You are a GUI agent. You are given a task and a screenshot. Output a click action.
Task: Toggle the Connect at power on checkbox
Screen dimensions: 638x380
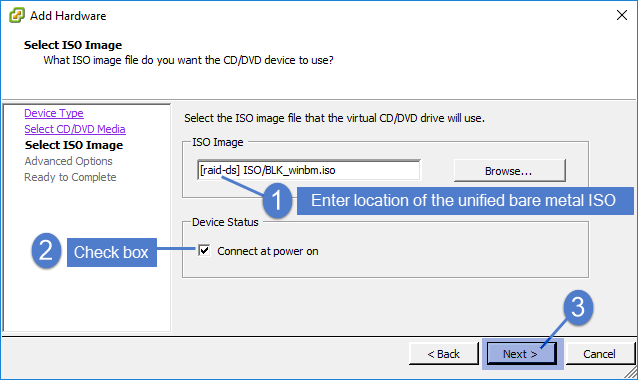point(204,251)
